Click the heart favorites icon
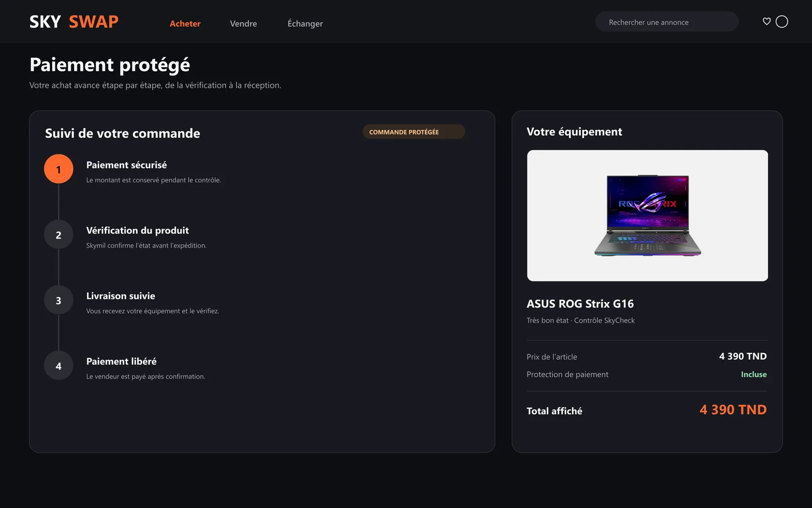 point(767,21)
